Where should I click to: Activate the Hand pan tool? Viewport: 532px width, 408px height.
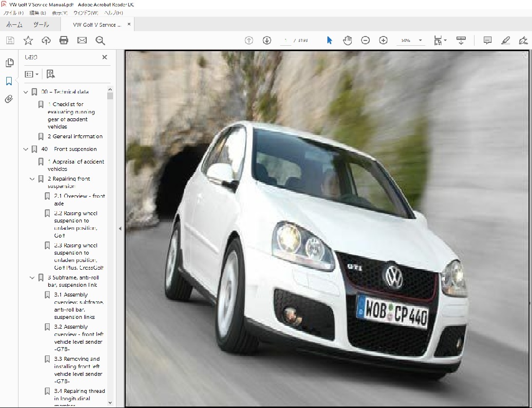[x=347, y=40]
